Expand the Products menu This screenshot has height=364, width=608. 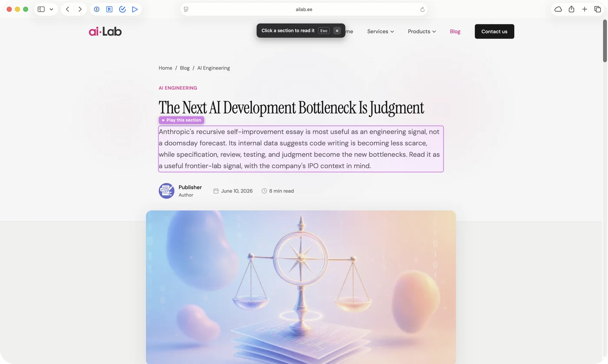[x=422, y=31]
